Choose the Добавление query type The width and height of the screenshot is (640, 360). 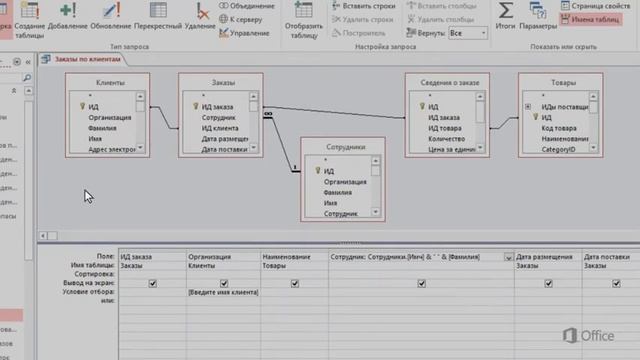(68, 16)
